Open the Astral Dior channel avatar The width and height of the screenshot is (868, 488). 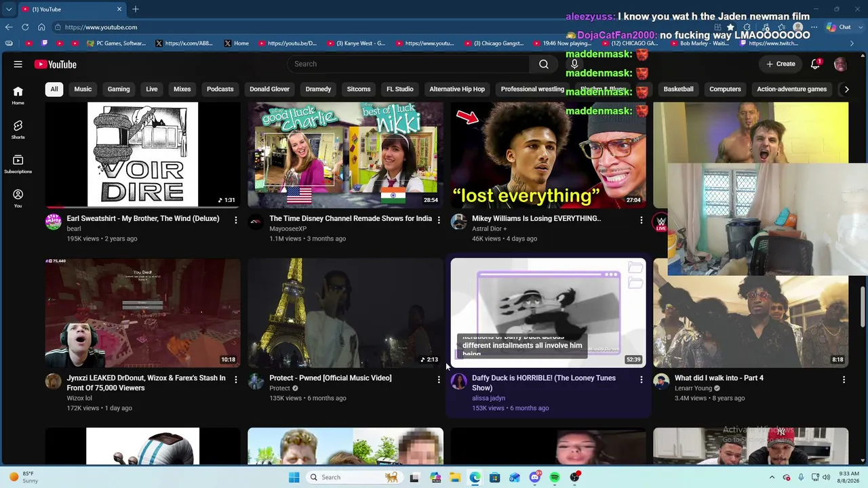pos(458,222)
